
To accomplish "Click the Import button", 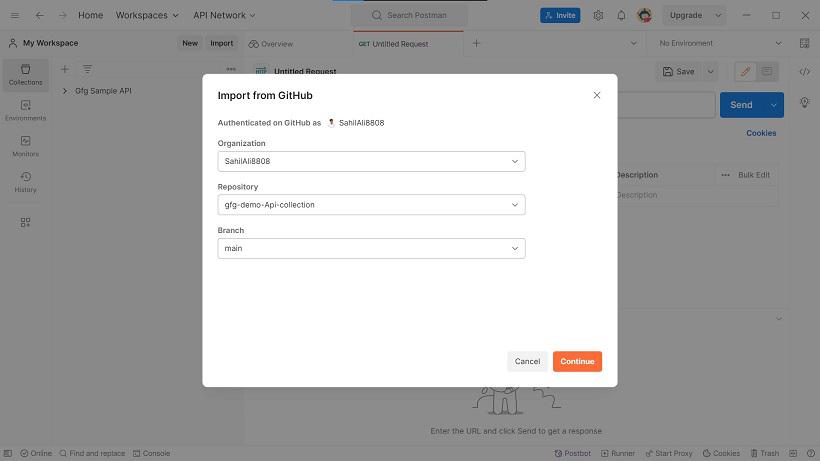I will click(x=222, y=43).
